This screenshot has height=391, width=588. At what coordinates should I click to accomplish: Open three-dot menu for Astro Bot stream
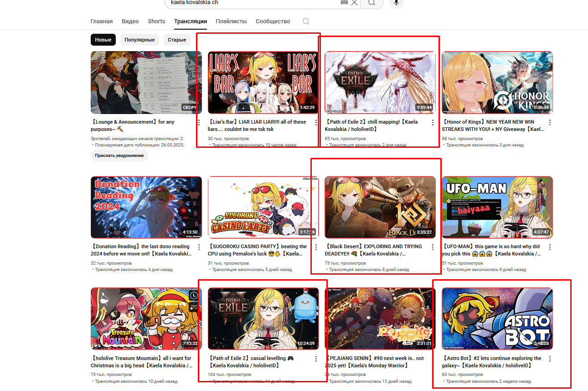pos(550,359)
